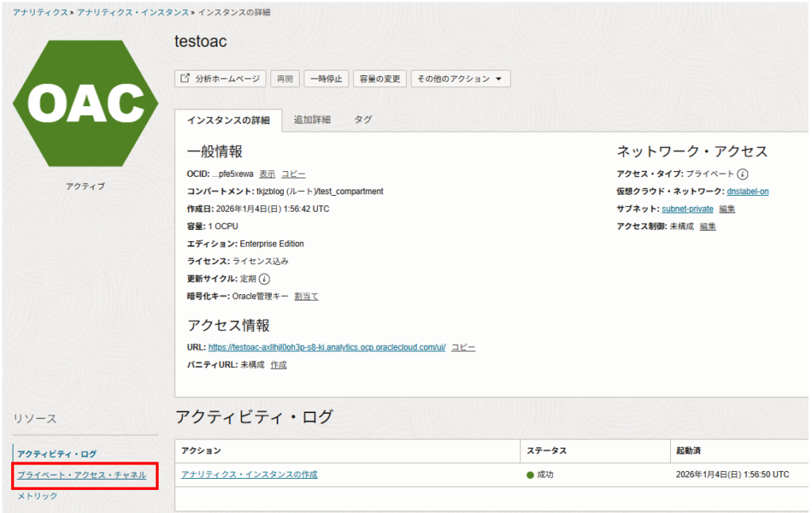The height and width of the screenshot is (513, 812).
Task: Select the インスタンスの詳細 tab
Action: click(x=228, y=121)
